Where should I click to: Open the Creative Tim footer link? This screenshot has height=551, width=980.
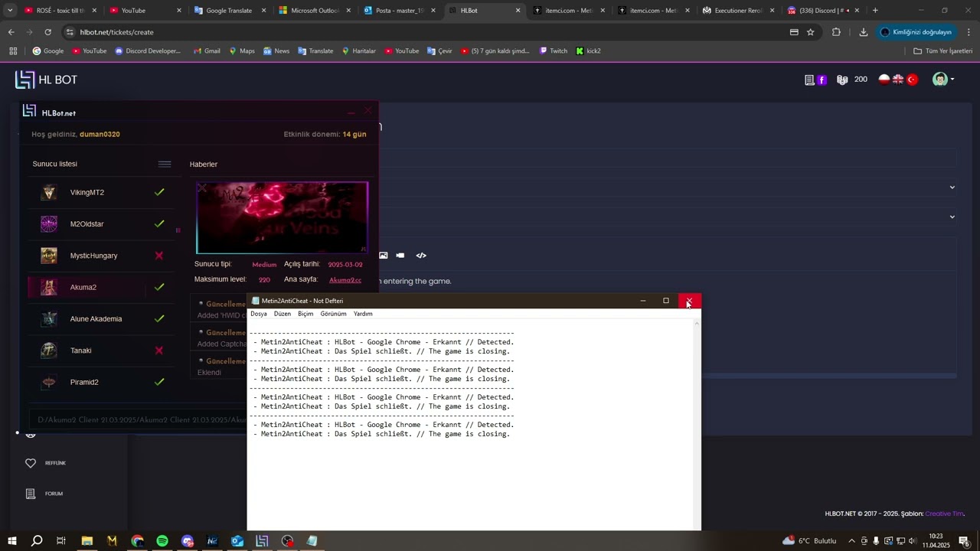[x=944, y=514]
